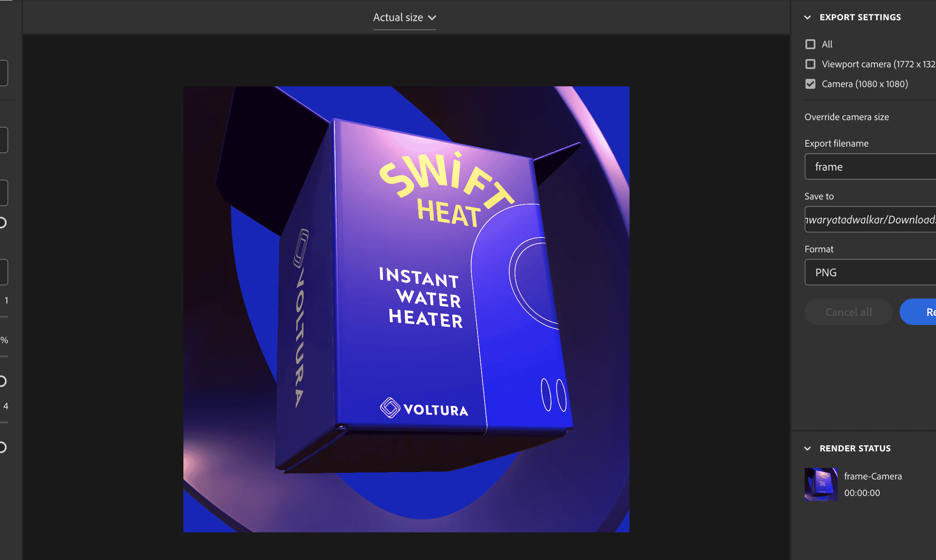Collapse Export Settings with its chevron
Image resolution: width=936 pixels, height=560 pixels.
pyautogui.click(x=808, y=17)
